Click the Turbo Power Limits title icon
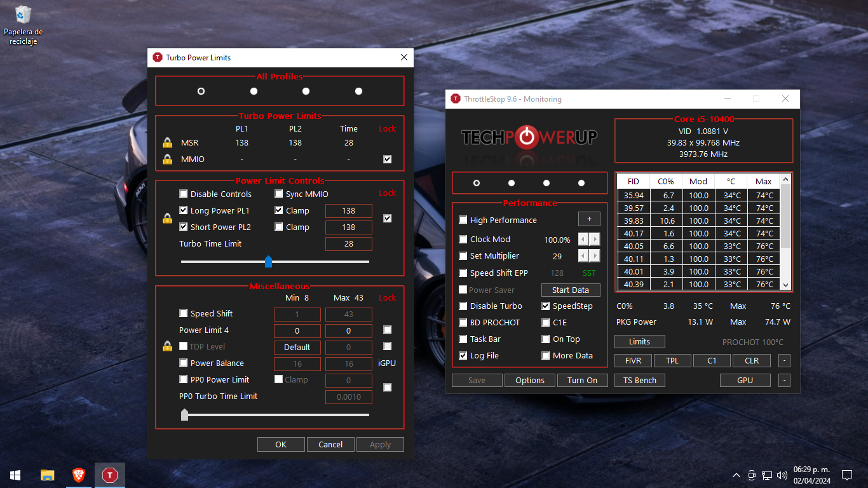Viewport: 868px width, 488px height. click(158, 57)
